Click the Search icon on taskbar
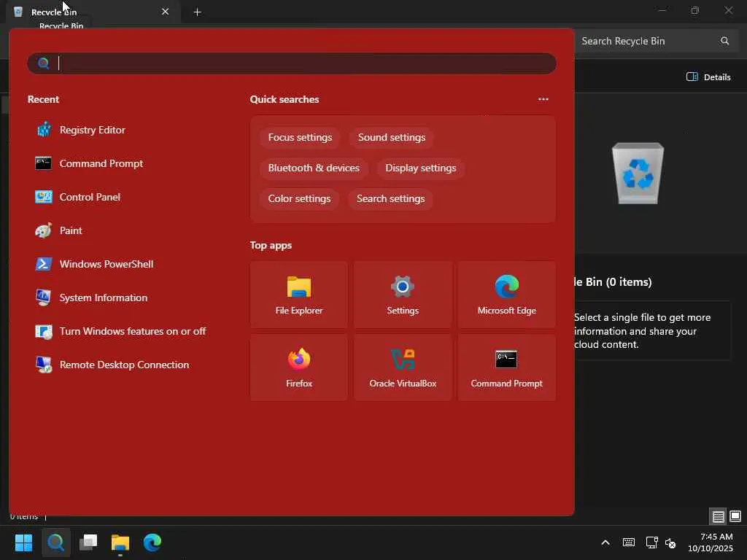Screen dimensions: 747x560 55,542
